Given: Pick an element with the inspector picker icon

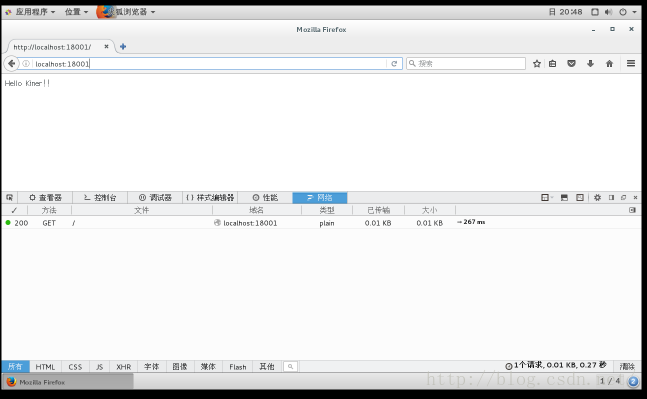Looking at the screenshot, I should (9, 198).
